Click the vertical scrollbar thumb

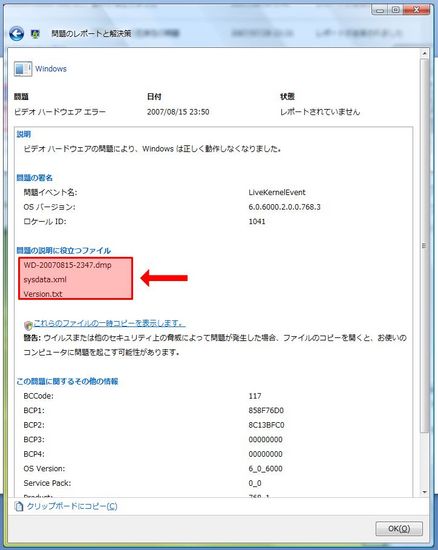[x=424, y=246]
